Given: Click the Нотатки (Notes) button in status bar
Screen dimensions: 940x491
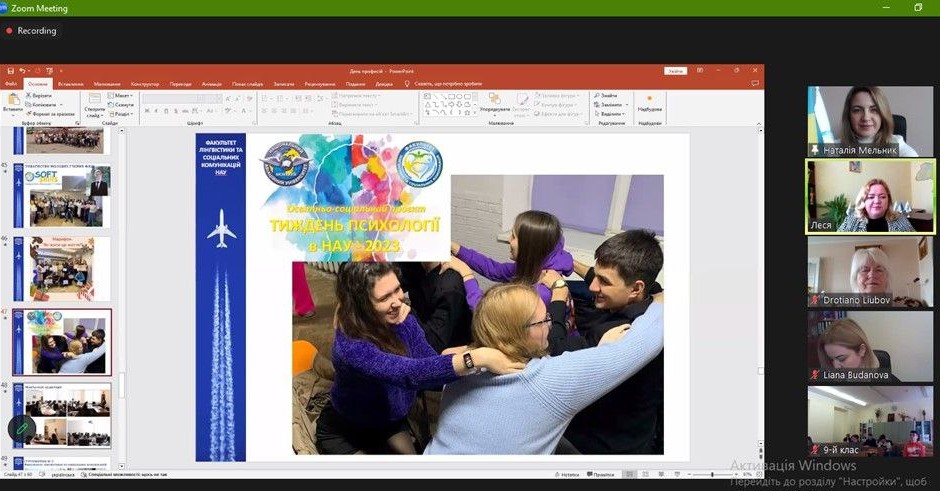Looking at the screenshot, I should click(567, 474).
